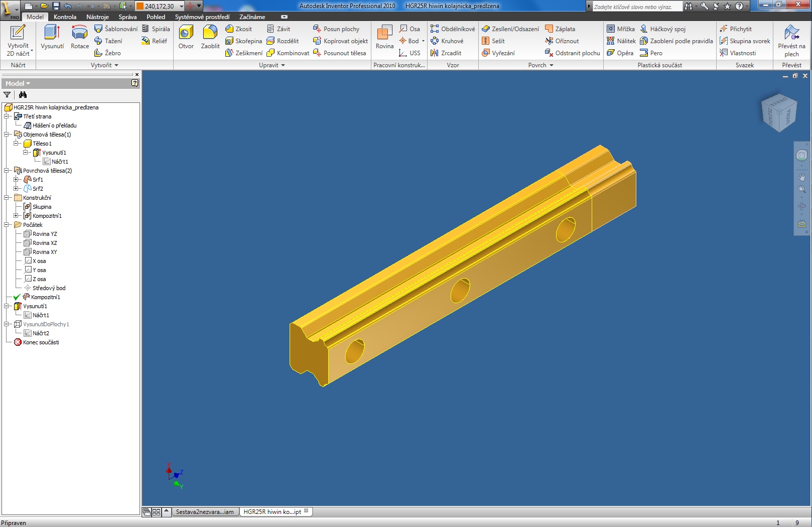Collapse the Konstrukční folder node

[x=7, y=198]
